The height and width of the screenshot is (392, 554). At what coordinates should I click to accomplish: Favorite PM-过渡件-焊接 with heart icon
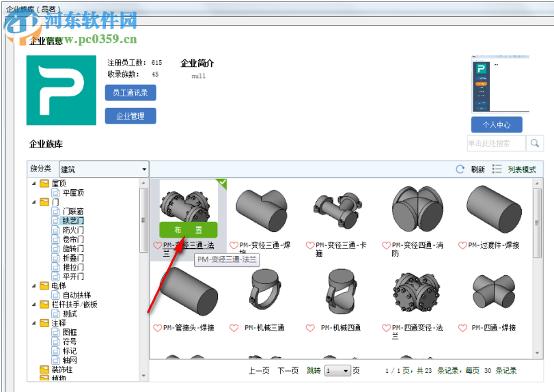coord(462,245)
